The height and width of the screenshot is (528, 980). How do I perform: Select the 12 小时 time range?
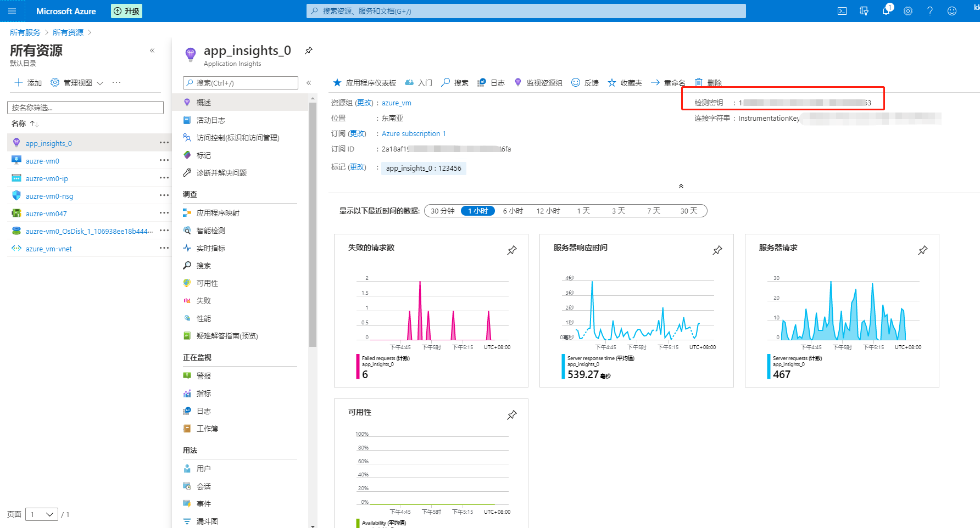click(548, 211)
